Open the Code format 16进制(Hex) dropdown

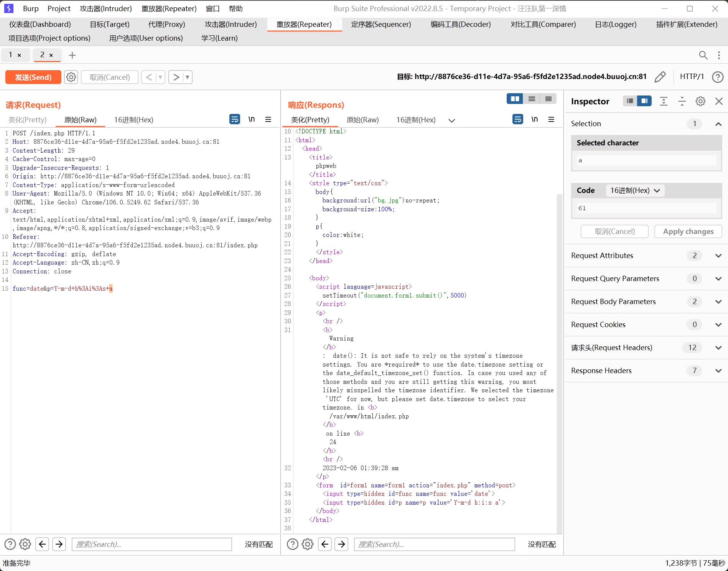click(x=635, y=190)
